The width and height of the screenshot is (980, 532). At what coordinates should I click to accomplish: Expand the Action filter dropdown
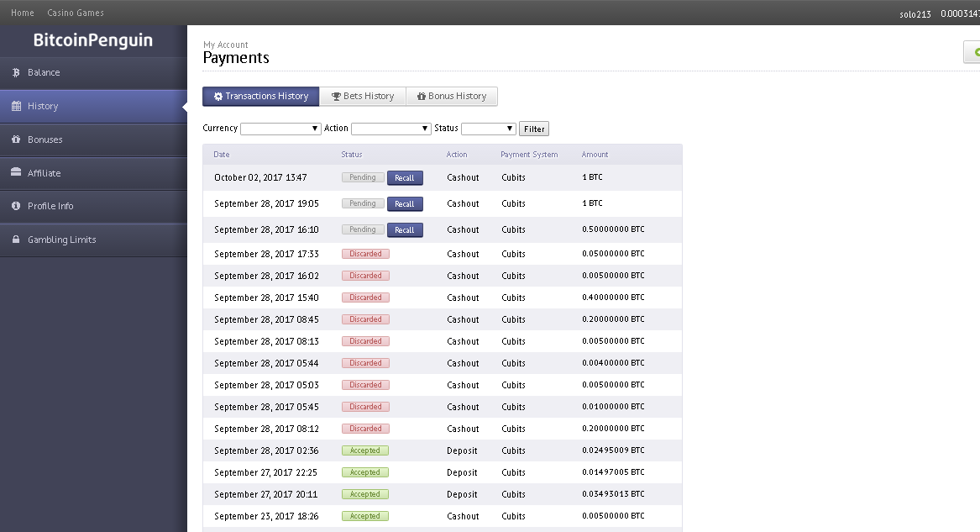click(391, 128)
